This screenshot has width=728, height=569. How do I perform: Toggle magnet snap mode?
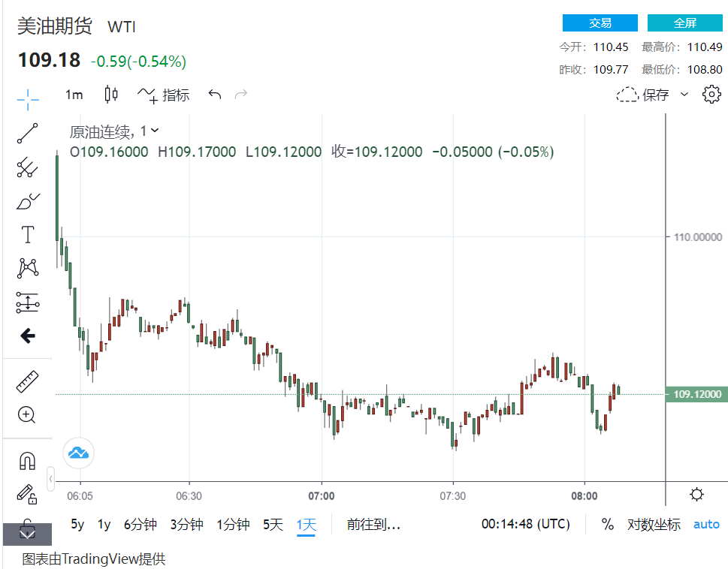pyautogui.click(x=28, y=460)
